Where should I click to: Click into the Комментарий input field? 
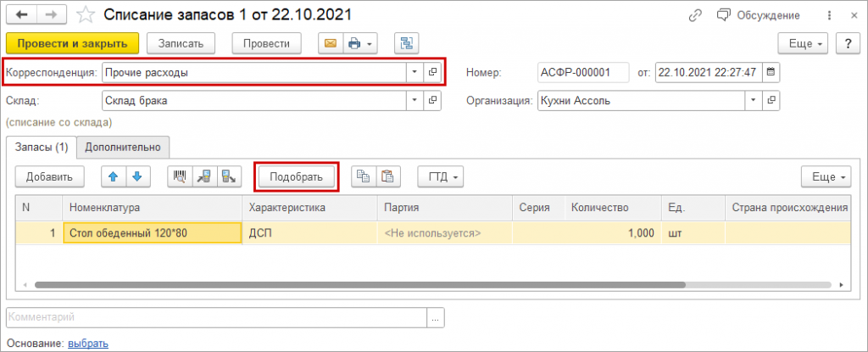(216, 317)
